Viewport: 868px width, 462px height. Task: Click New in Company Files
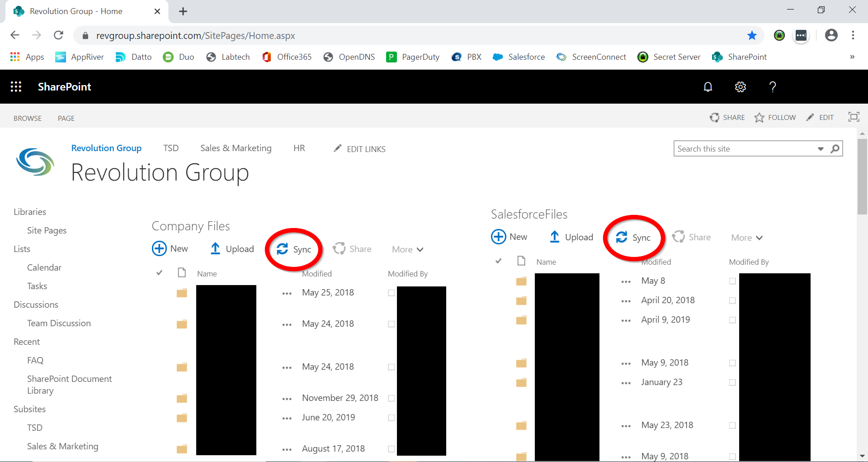point(170,248)
